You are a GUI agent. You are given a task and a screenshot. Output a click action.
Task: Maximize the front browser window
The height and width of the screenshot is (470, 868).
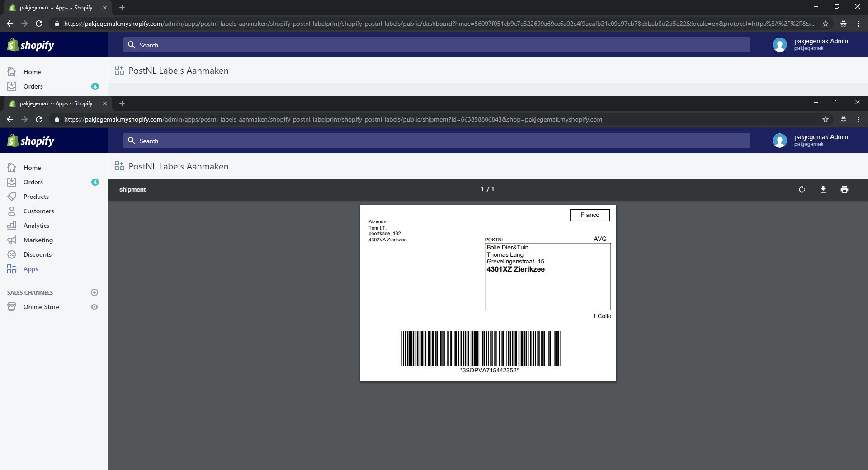837,103
